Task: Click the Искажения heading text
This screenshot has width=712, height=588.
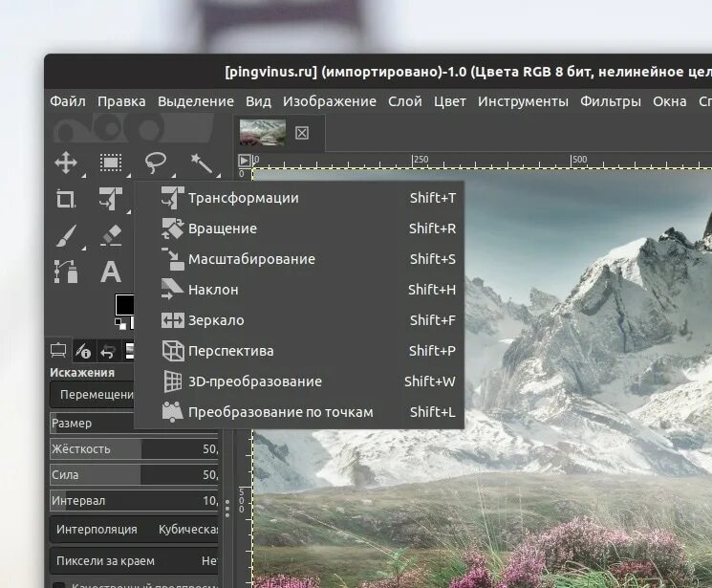Action: 82,373
